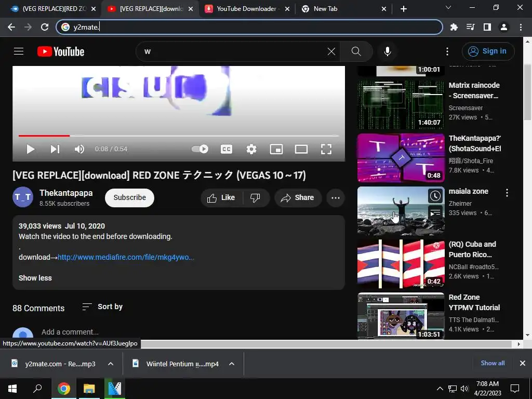
Task: Show hidden system tray icons
Action: (440, 389)
